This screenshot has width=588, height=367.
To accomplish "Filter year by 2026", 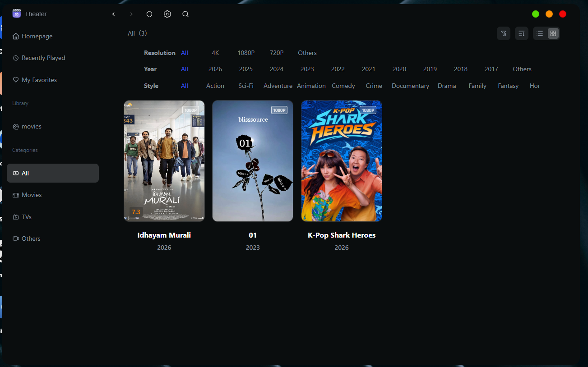I will (215, 69).
